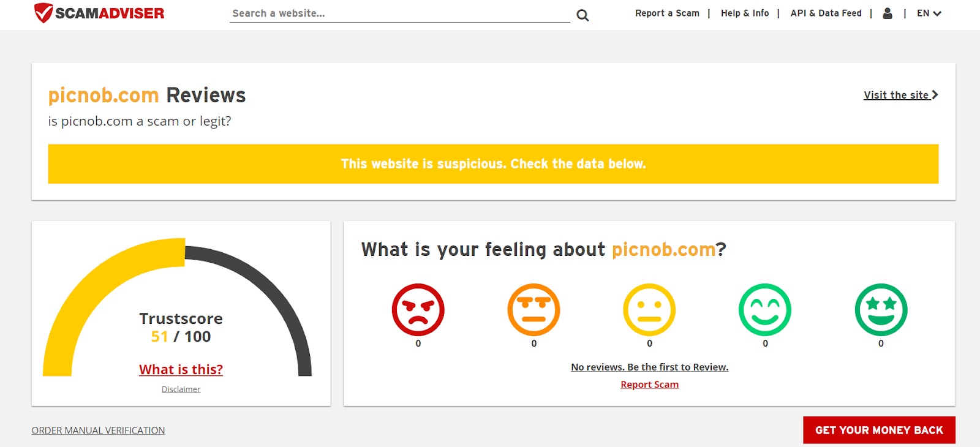Click the Get Your Money Back button

[879, 430]
